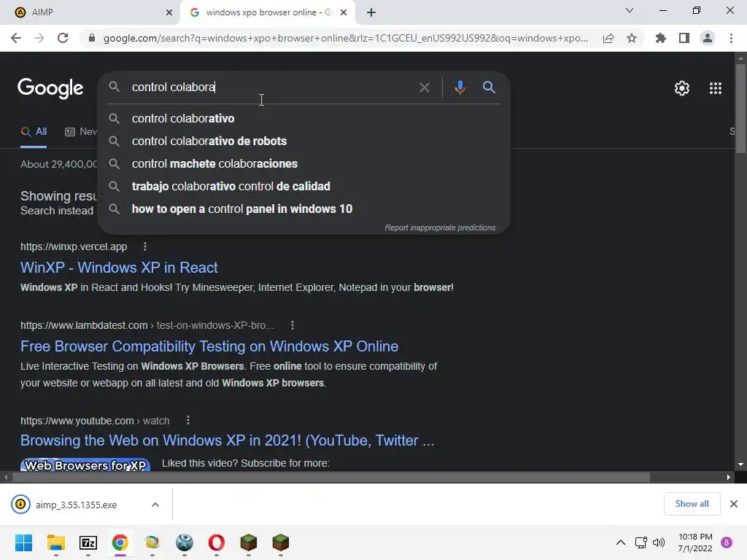Image resolution: width=747 pixels, height=560 pixels.
Task: Close the windows xpo browser tab
Action: (x=344, y=12)
